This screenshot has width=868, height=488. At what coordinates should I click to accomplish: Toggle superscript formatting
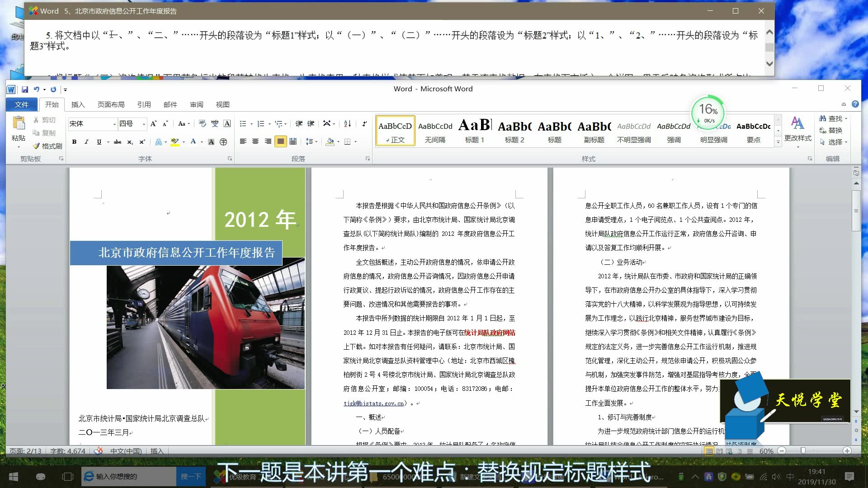coord(142,141)
